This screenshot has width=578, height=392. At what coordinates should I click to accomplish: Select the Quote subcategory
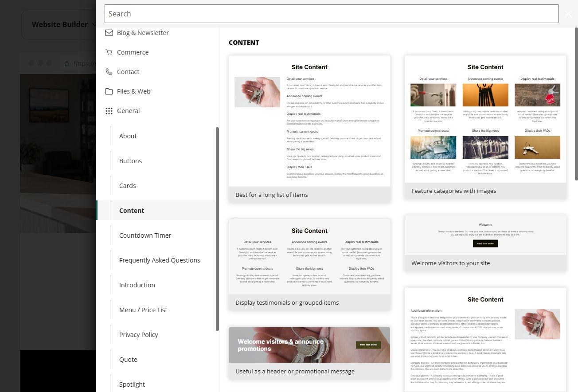156,360
